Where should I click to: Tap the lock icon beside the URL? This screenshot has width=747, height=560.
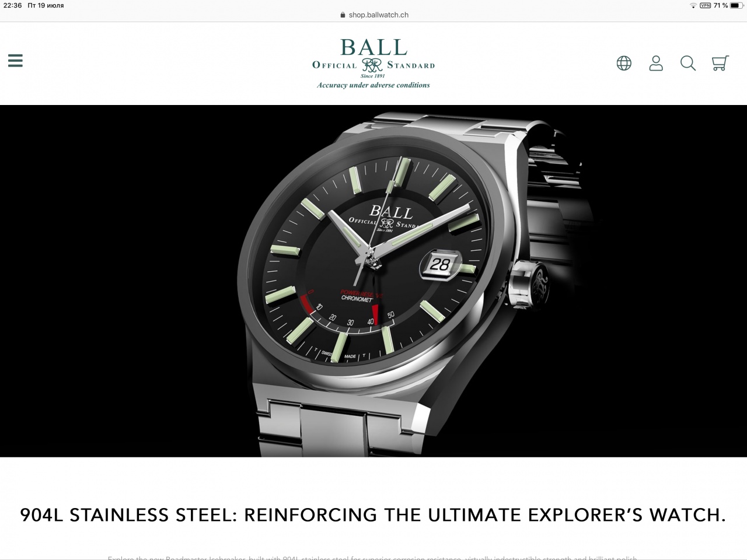click(x=343, y=15)
